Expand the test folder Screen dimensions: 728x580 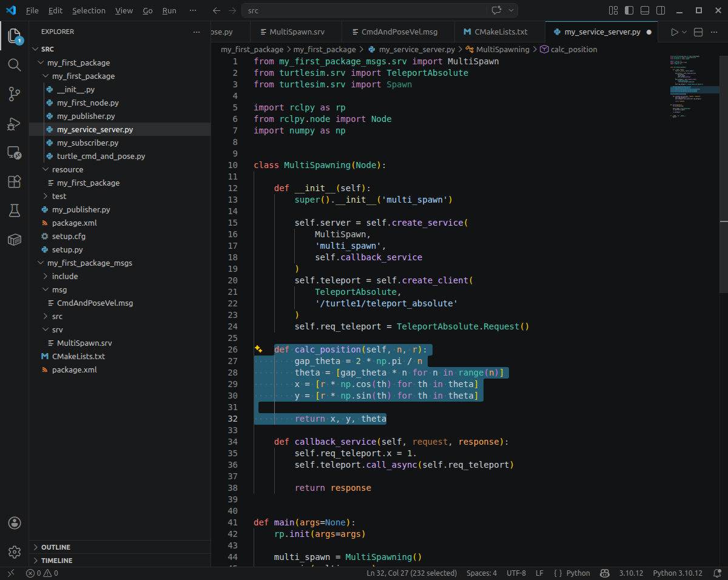tap(120, 196)
